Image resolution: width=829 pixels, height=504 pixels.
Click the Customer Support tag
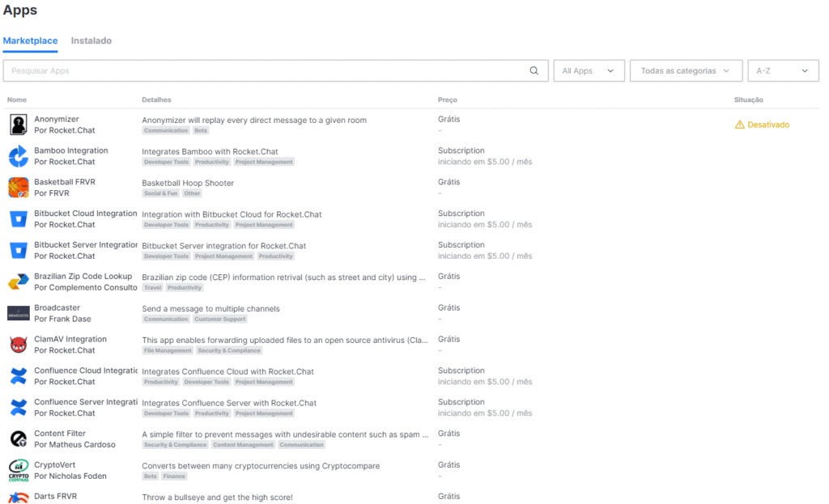pos(220,319)
